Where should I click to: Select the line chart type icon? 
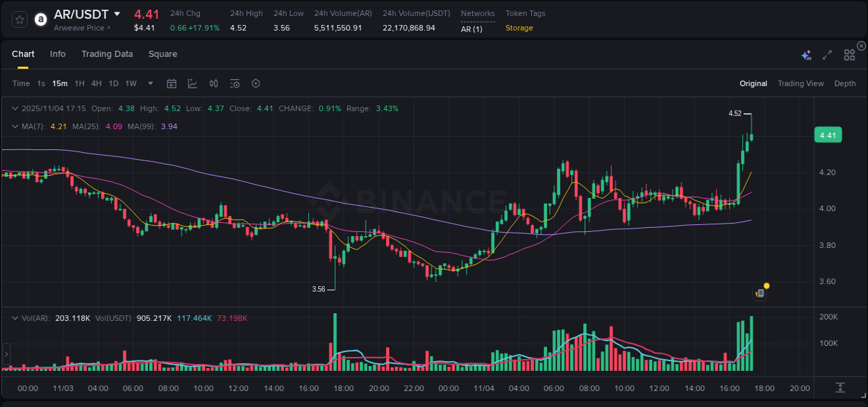tap(192, 83)
